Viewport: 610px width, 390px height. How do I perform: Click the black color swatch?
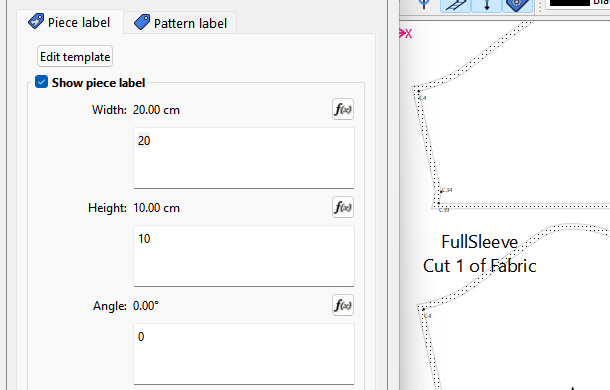pos(570,3)
